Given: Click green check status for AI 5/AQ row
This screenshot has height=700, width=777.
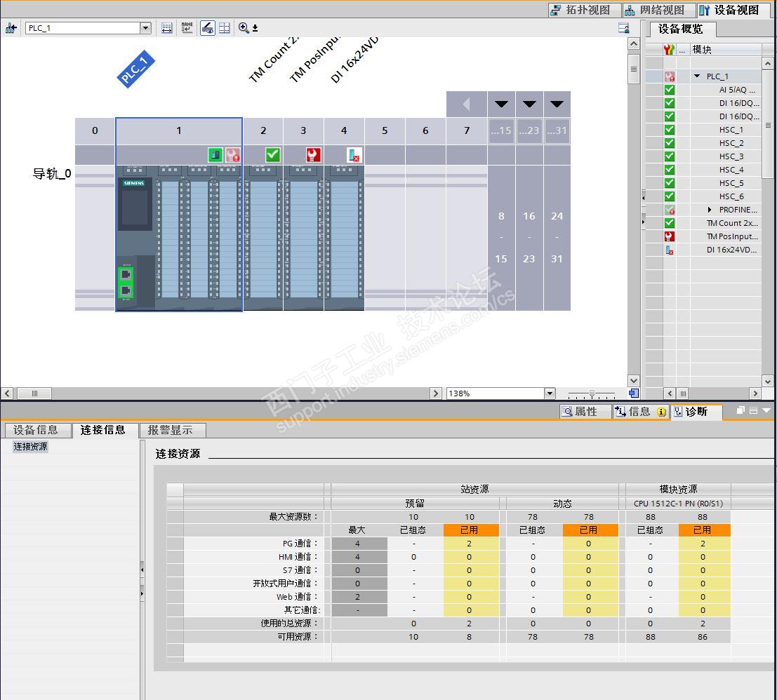Looking at the screenshot, I should tap(670, 90).
